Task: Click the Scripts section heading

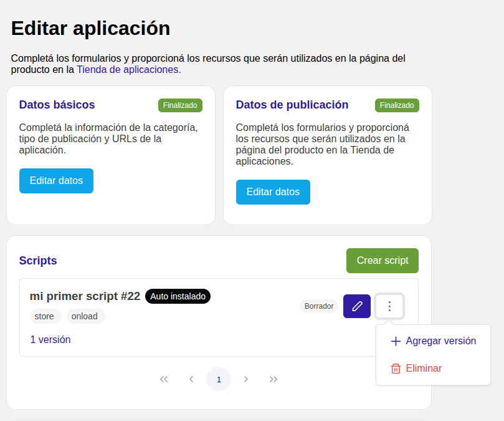Action: [38, 261]
